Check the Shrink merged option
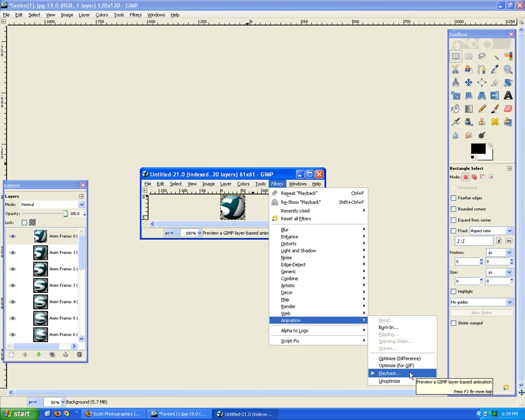The width and height of the screenshot is (525, 420). tap(453, 323)
